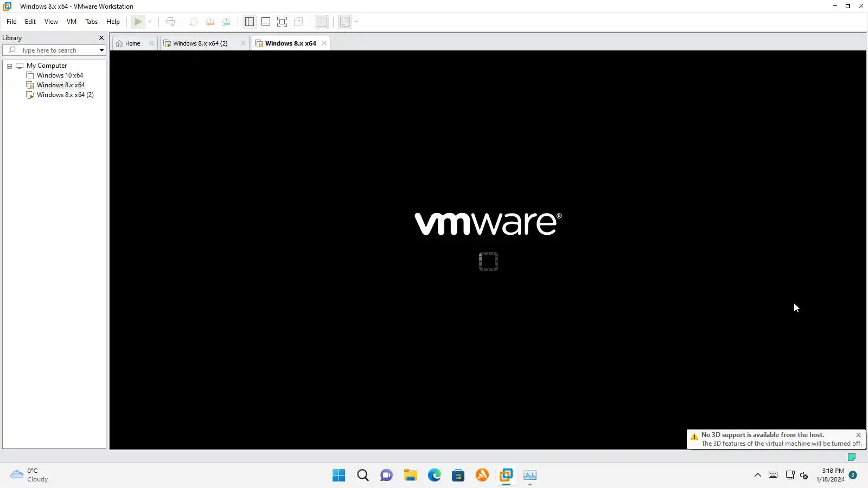Open the clock showing 3:18 PM
868x488 pixels.
point(831,475)
